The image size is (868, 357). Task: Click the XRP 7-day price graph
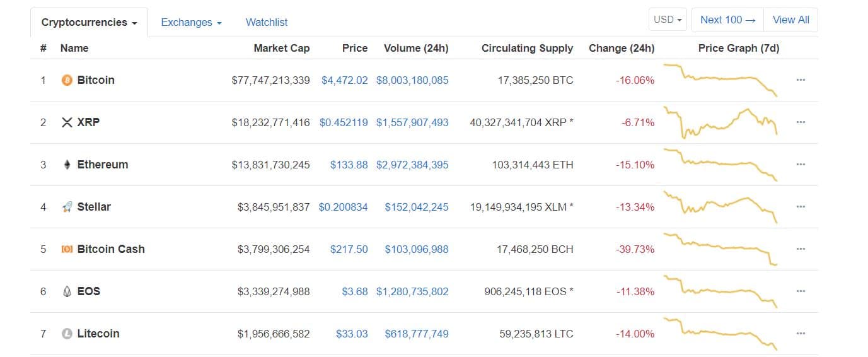[721, 122]
